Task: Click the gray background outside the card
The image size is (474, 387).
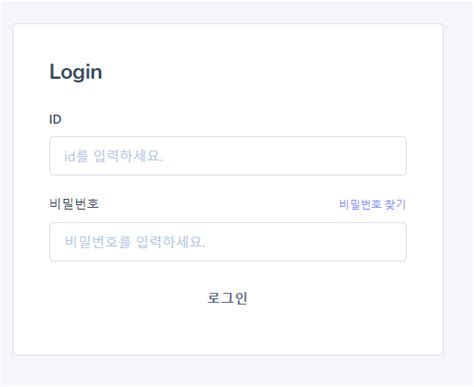Action: point(458,200)
